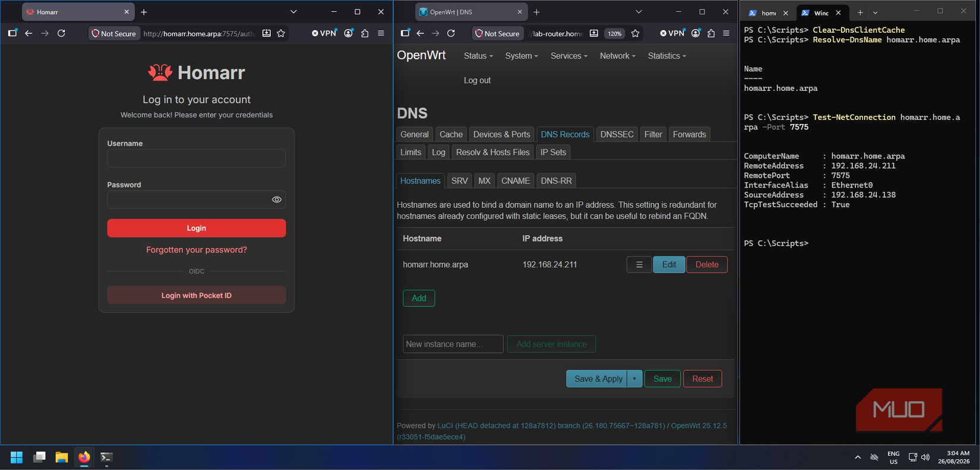Open the Devices & Ports tab
The image size is (980, 470).
coord(501,134)
